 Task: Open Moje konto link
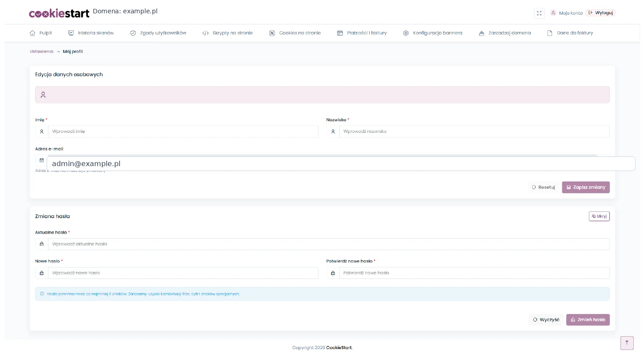(x=571, y=13)
